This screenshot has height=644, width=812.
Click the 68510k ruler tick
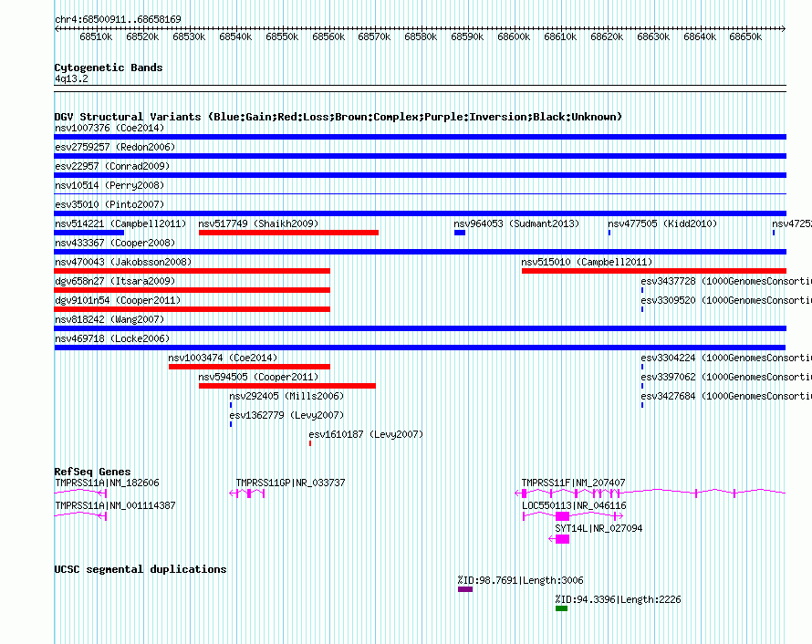(x=96, y=36)
